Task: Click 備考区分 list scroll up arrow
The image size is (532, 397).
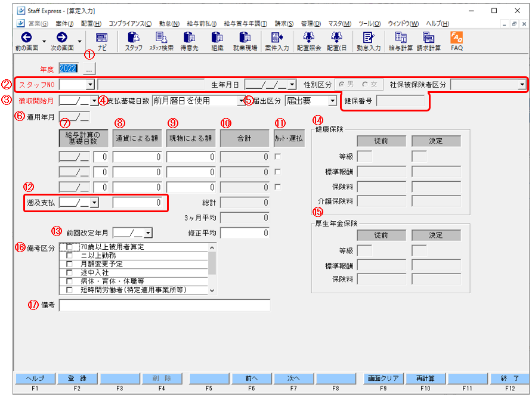Action: point(212,247)
